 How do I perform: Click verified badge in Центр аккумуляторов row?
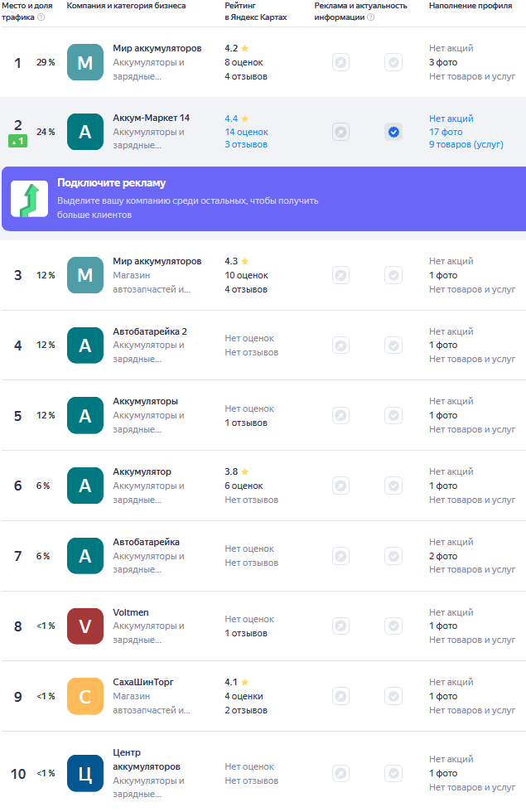coord(394,774)
